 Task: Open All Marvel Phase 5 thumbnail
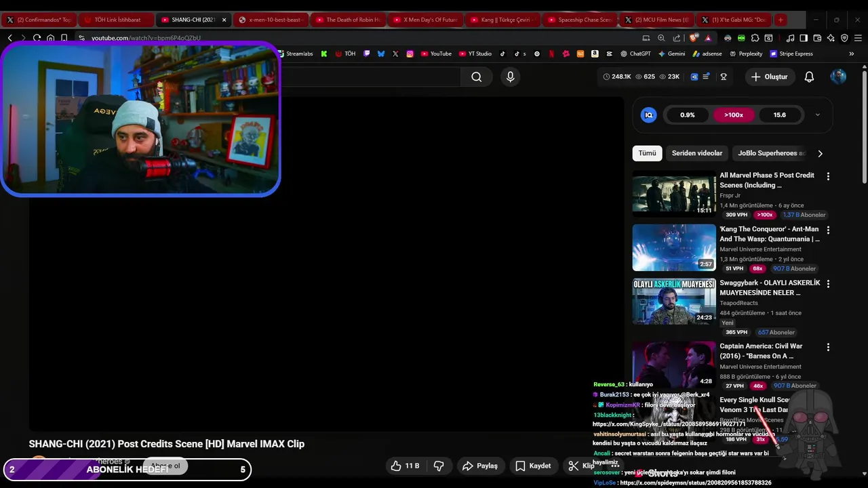tap(674, 194)
